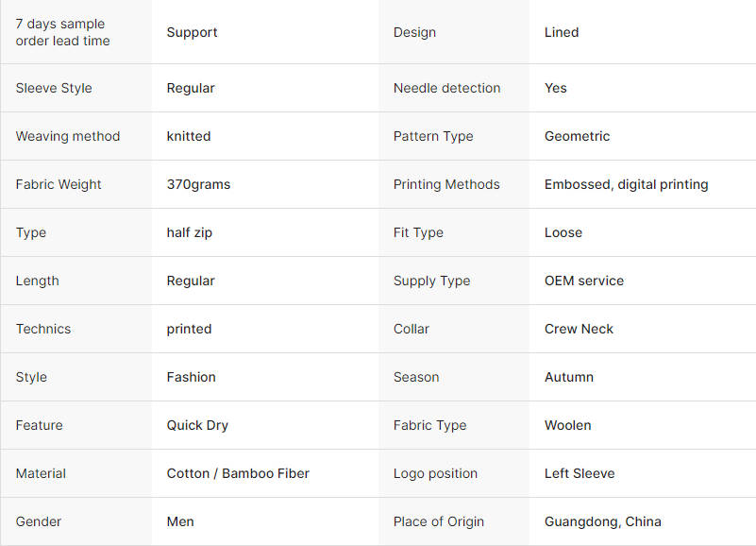Screen dimensions: 756x546
Task: Click the 'half zip' type value
Action: pyautogui.click(x=189, y=232)
